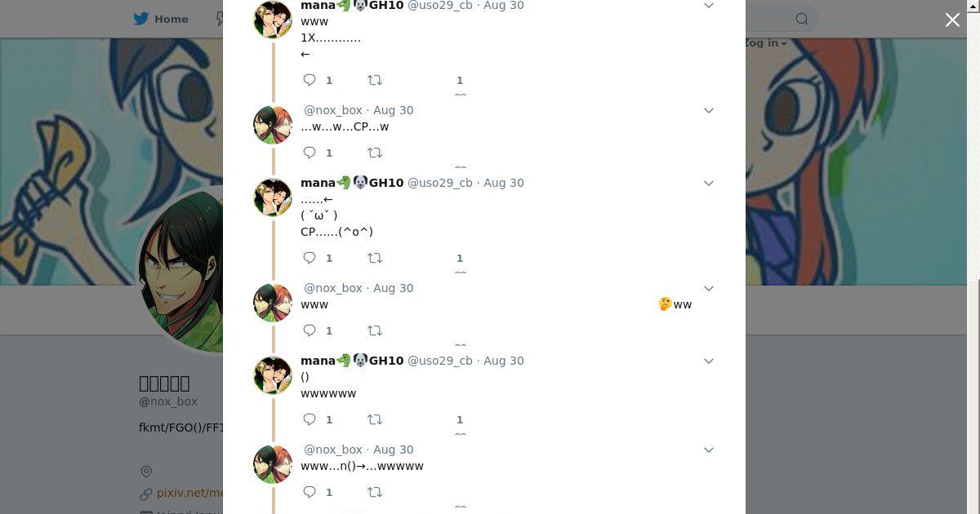Screen dimensions: 980x514
Task: Retweet mana's "1X…" tweet
Action: (x=374, y=80)
